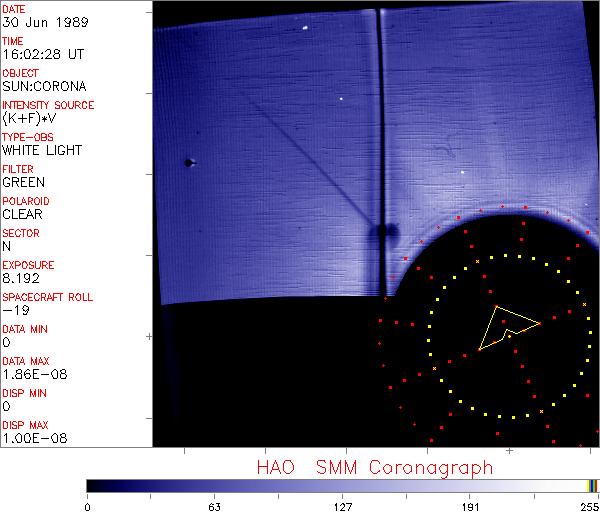This screenshot has height=512, width=600.
Task: Click the dark circular blob beside the occulter edge
Action: tap(381, 233)
